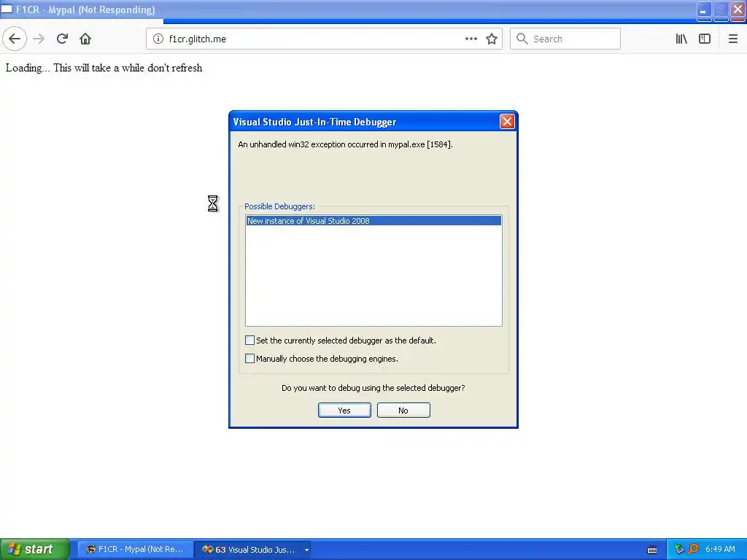The image size is (747, 560).
Task: Open the hamburger application menu
Action: pyautogui.click(x=733, y=39)
